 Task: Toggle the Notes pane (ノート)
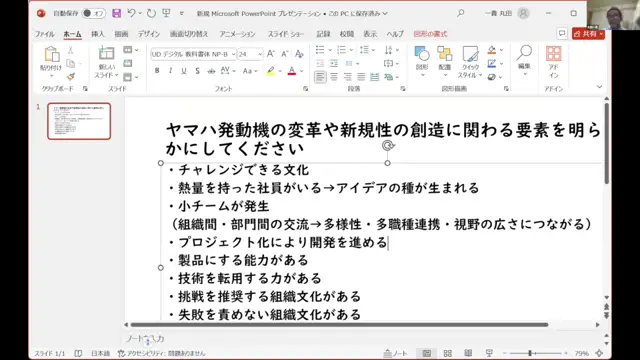pyautogui.click(x=396, y=353)
